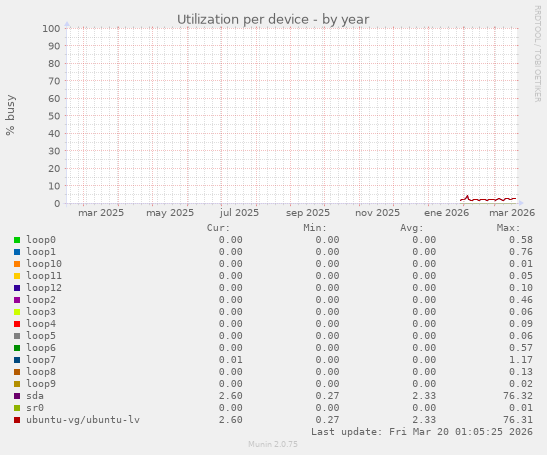Click the loop11 yellow color swatch

click(17, 276)
